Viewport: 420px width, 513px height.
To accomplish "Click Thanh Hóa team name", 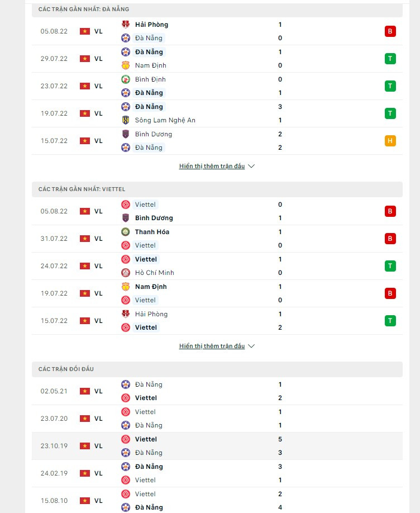I will coord(152,232).
